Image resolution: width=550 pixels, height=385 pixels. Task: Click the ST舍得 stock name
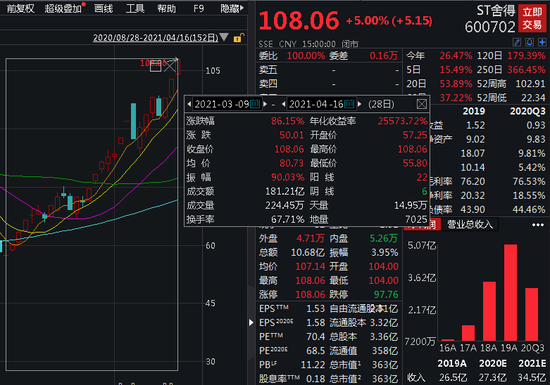pyautogui.click(x=496, y=11)
